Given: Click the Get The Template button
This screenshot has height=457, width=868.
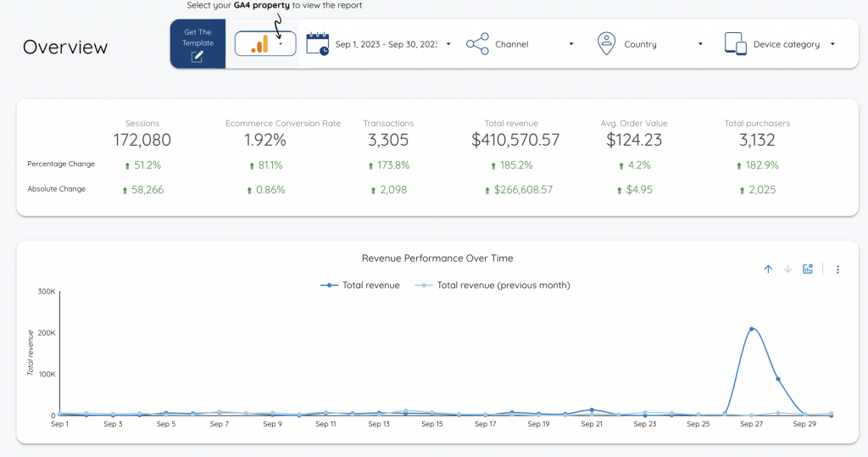Looking at the screenshot, I should click(198, 44).
